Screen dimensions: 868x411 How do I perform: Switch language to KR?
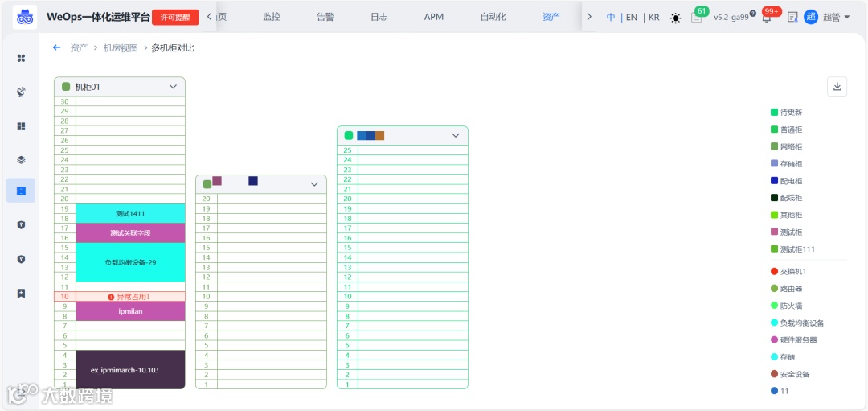coord(653,17)
